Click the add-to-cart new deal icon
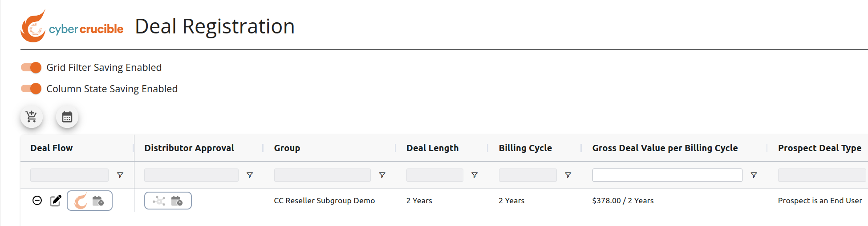The height and width of the screenshot is (226, 868). point(32,117)
